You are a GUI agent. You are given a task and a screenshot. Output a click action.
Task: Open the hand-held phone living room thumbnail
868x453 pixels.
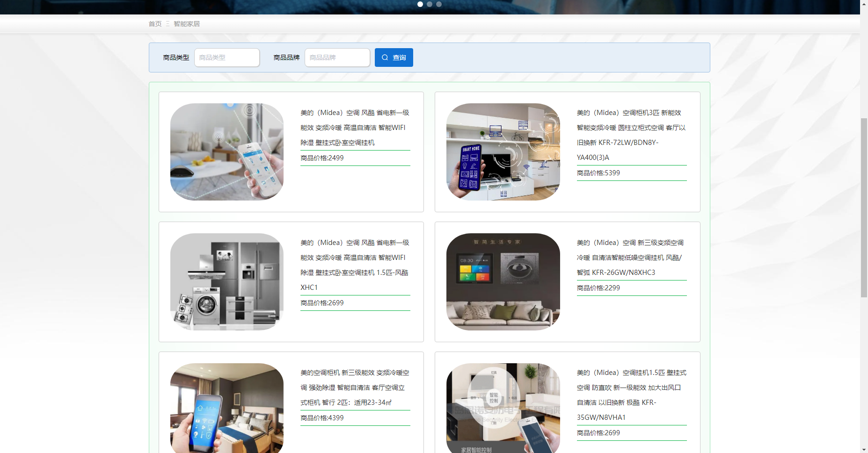(227, 152)
